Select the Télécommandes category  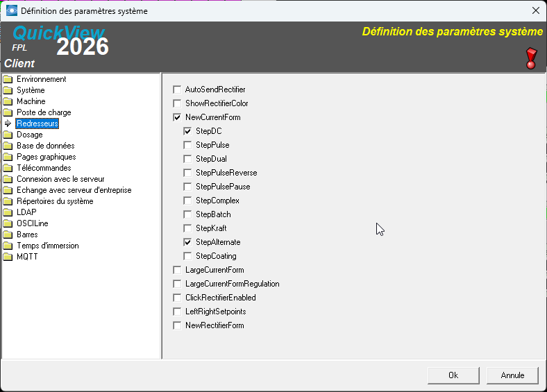pyautogui.click(x=44, y=168)
